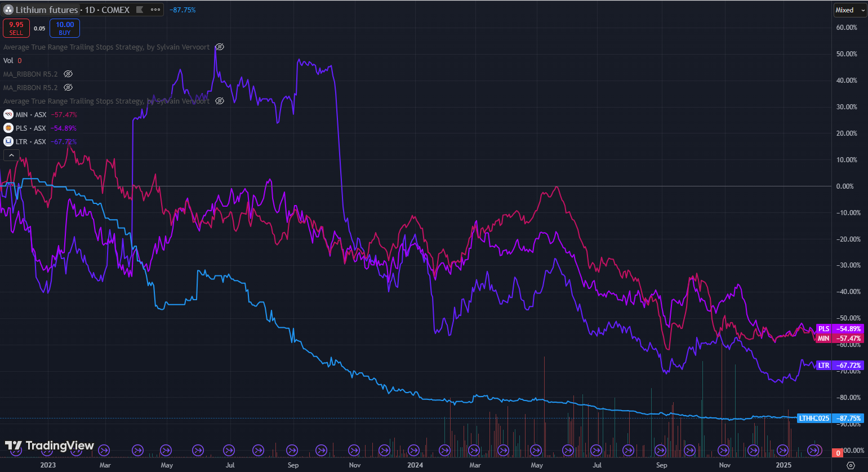Select the MIN · ASX comparison legend
The width and height of the screenshot is (868, 472).
coord(31,114)
